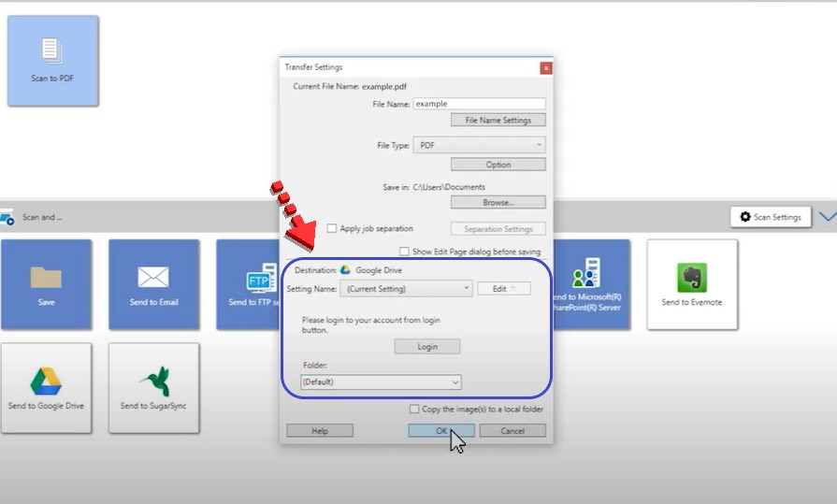Select the Save folder tile

coord(46,284)
